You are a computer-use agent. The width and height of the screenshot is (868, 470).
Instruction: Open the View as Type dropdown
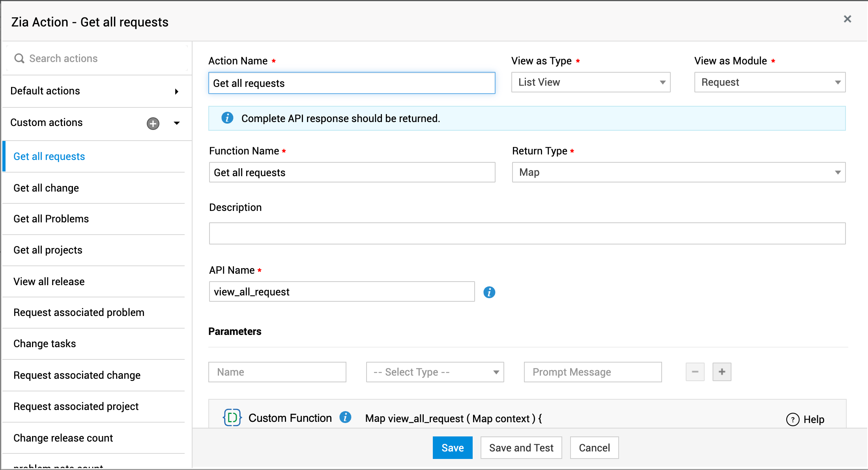[591, 82]
